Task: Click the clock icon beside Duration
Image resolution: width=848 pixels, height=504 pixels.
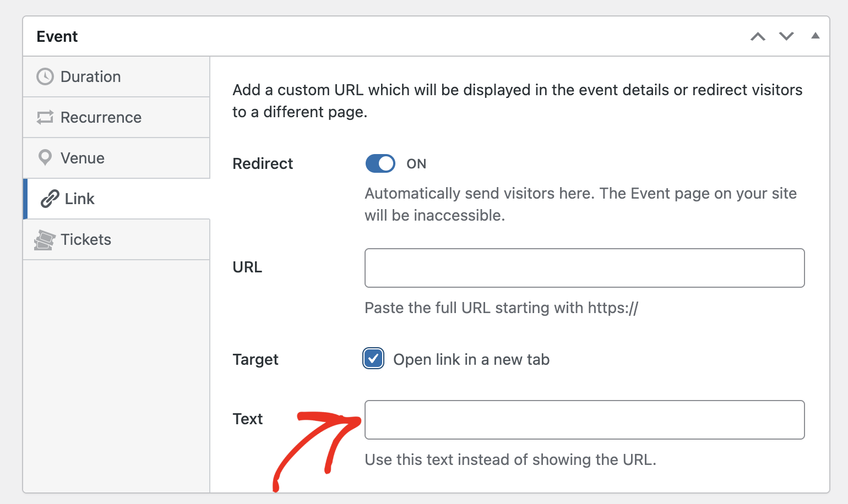Action: click(x=45, y=76)
